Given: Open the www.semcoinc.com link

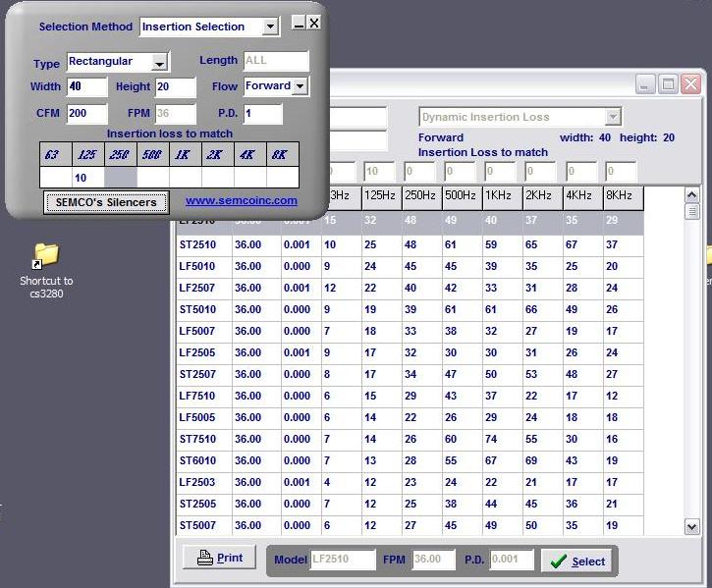Looking at the screenshot, I should (241, 201).
